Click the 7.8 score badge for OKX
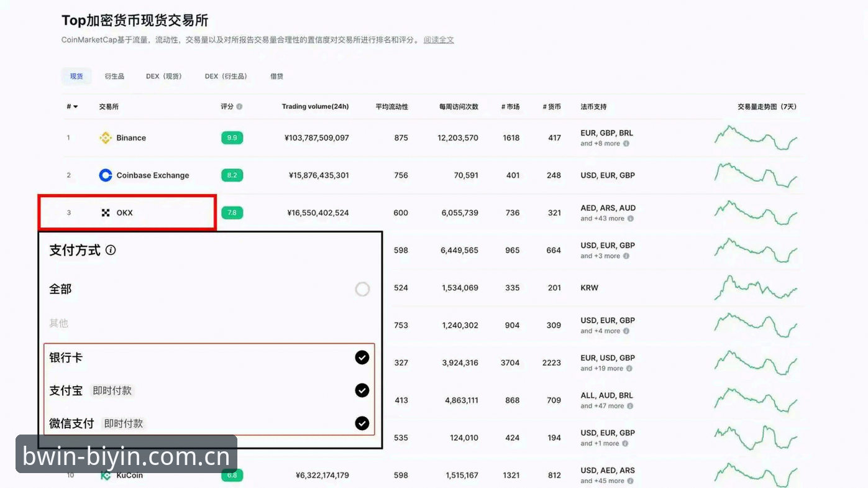This screenshot has height=488, width=868. pyautogui.click(x=232, y=213)
